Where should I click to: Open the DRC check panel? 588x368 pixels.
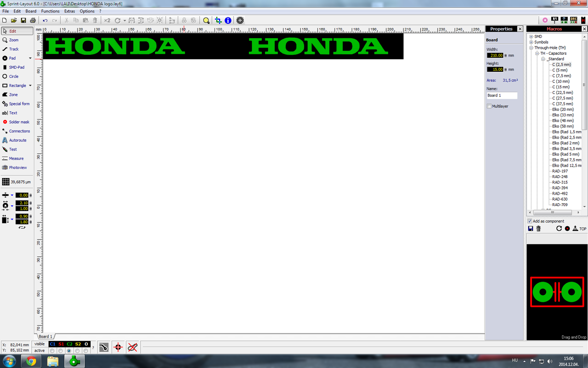coord(574,20)
